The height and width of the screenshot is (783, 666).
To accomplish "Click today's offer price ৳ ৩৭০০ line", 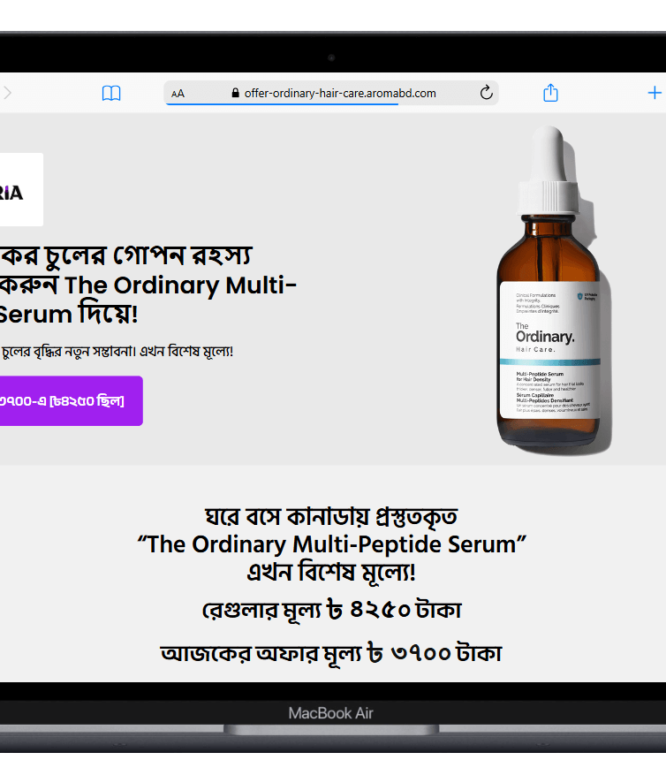I will pos(332,654).
